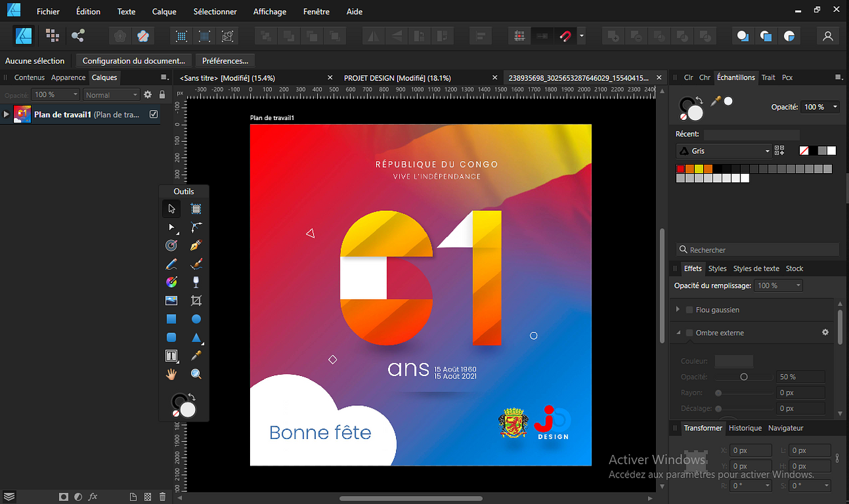849x504 pixels.
Task: Select the Zoom magnifier tool
Action: [x=196, y=374]
